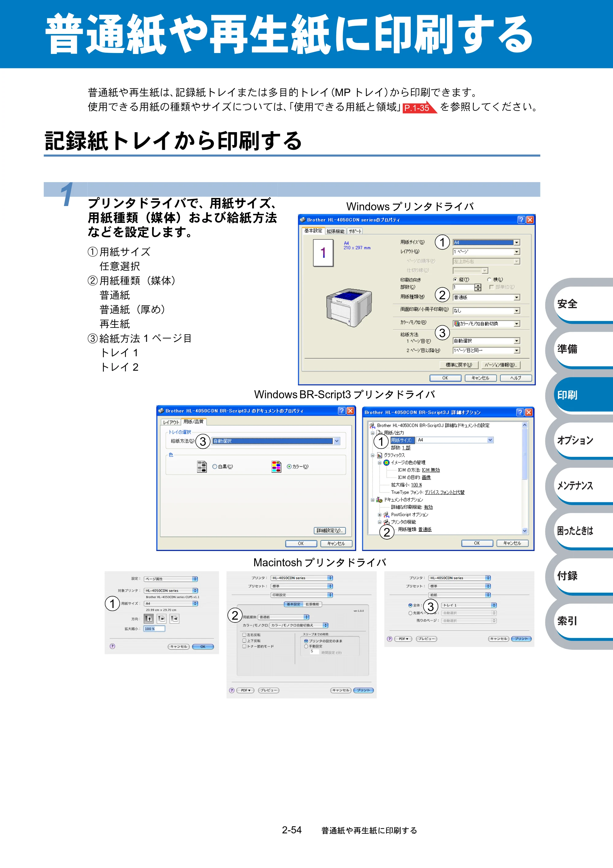Expand the PostScript オプション tree node
Viewport: 613px width, 868px height.
[379, 514]
